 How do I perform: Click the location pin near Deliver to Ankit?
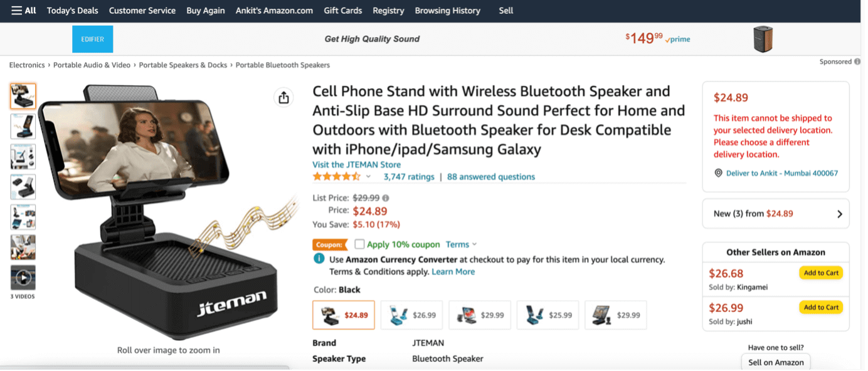[717, 173]
